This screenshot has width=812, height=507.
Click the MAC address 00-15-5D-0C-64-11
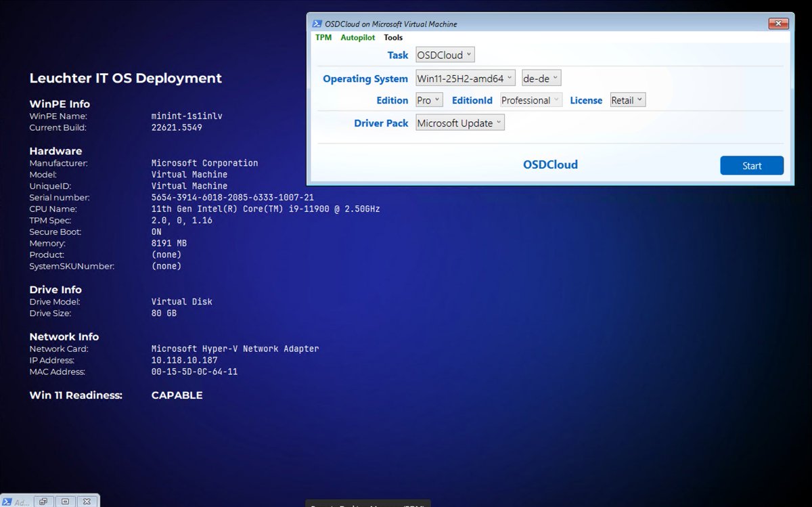tap(194, 372)
